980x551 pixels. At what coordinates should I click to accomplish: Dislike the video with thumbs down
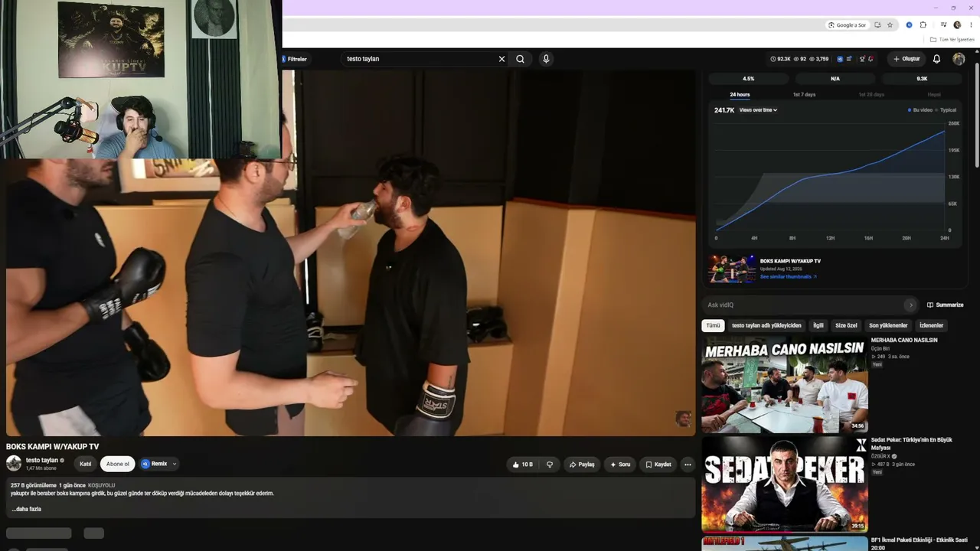point(550,465)
